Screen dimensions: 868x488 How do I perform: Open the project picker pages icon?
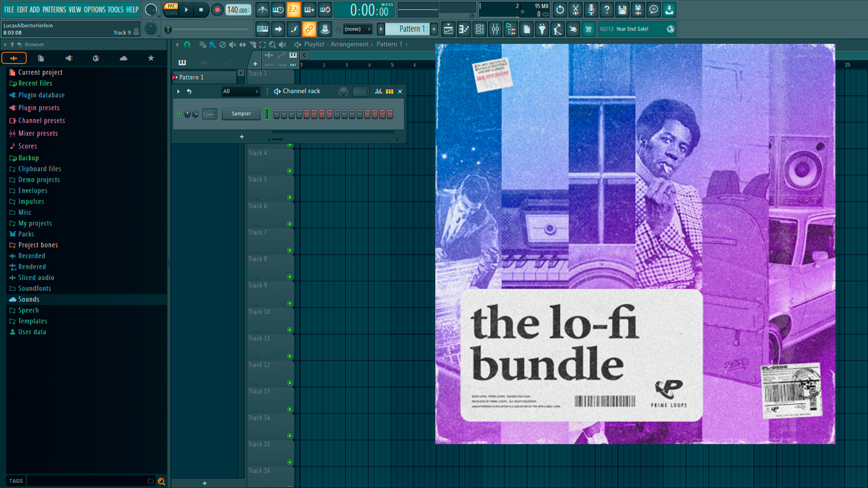527,29
